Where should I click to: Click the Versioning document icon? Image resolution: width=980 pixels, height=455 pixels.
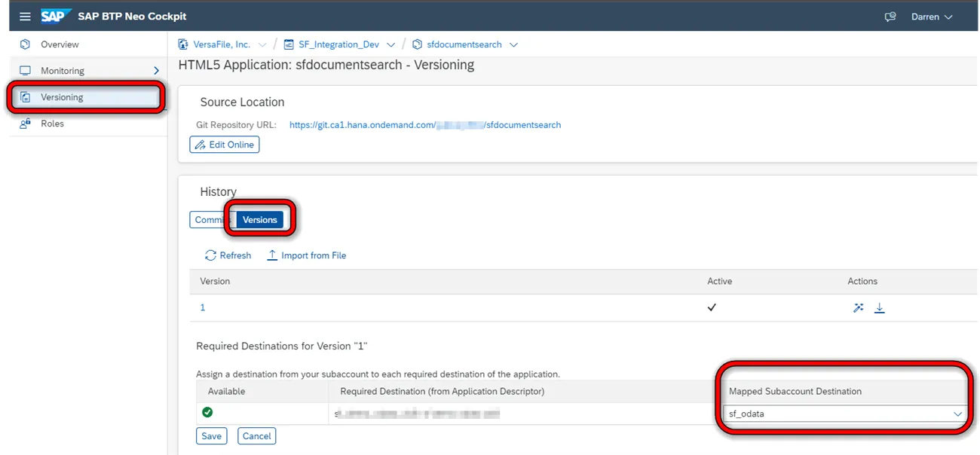click(x=26, y=97)
